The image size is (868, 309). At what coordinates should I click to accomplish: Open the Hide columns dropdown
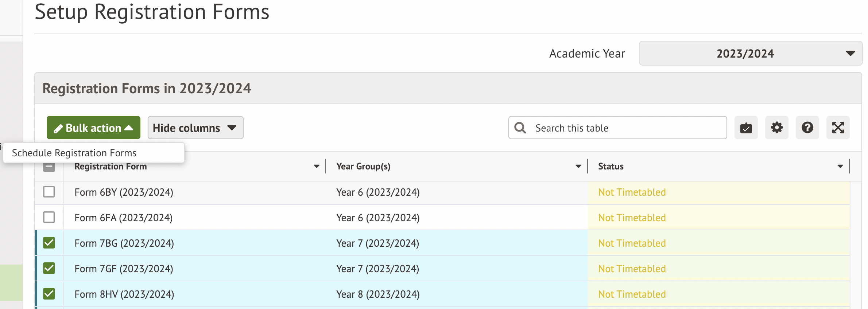(x=195, y=128)
